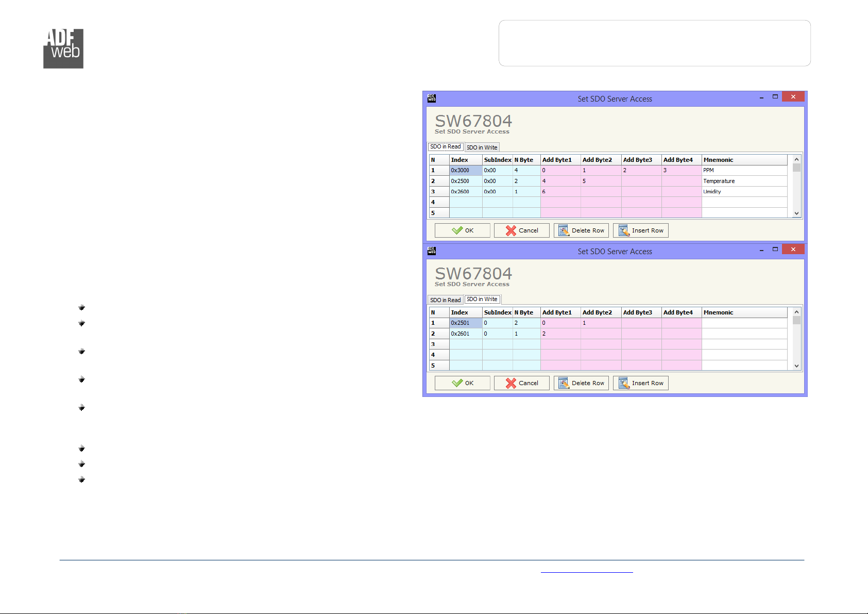Click Insert Row in the upper SDO window
The width and height of the screenshot is (868, 614).
640,230
